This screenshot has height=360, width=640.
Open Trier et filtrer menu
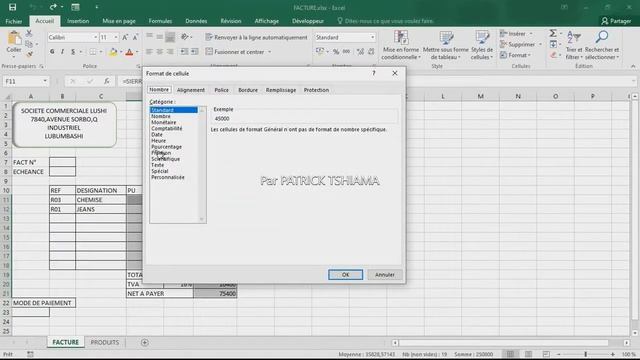coord(574,45)
